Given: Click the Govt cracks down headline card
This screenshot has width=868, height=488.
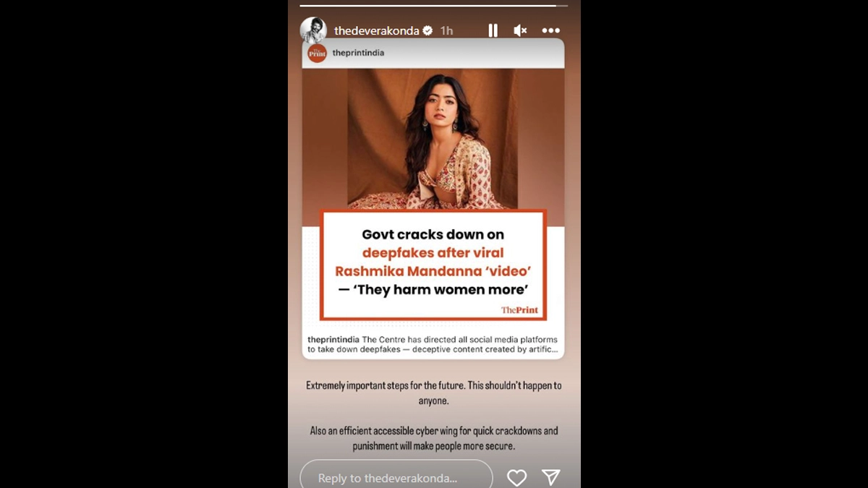Looking at the screenshot, I should click(433, 265).
